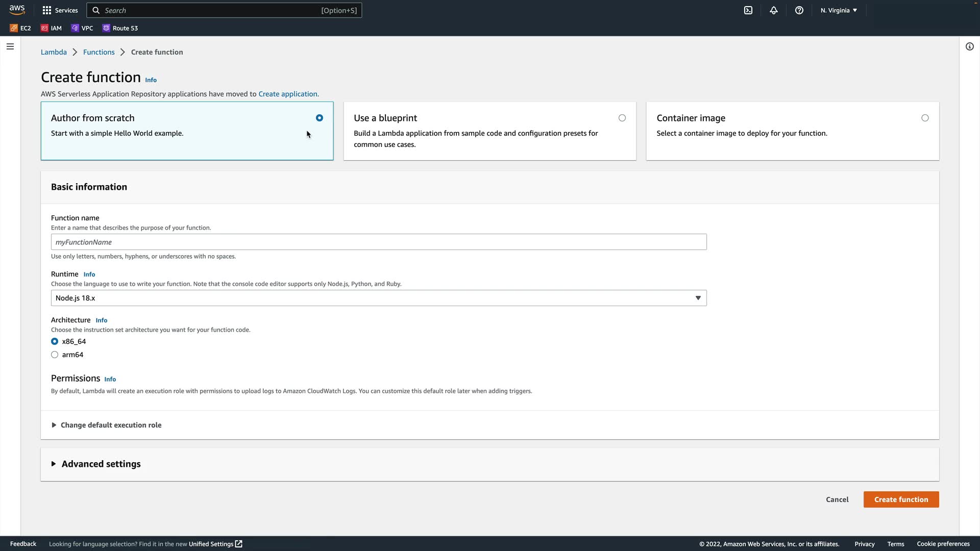
Task: Open the N. Virginia region selector
Action: click(x=839, y=10)
